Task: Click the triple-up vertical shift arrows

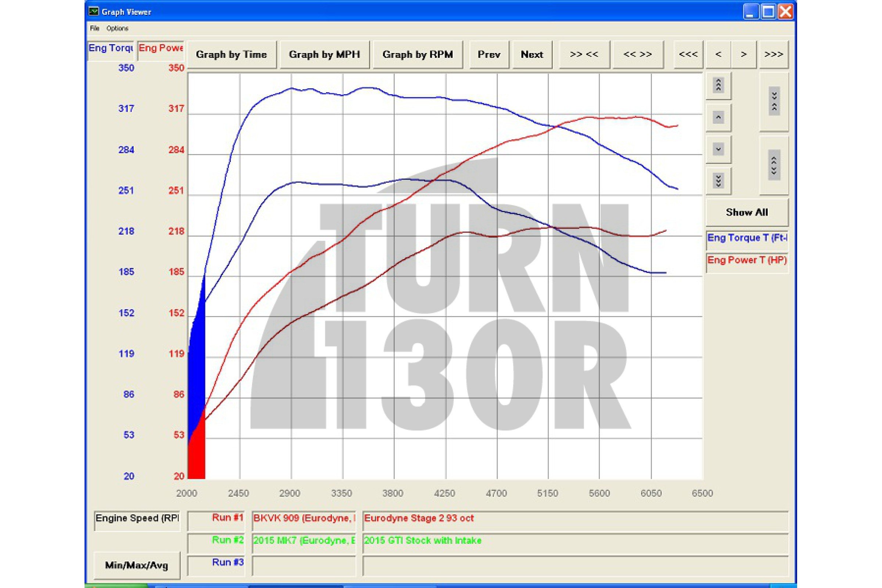Action: (718, 86)
